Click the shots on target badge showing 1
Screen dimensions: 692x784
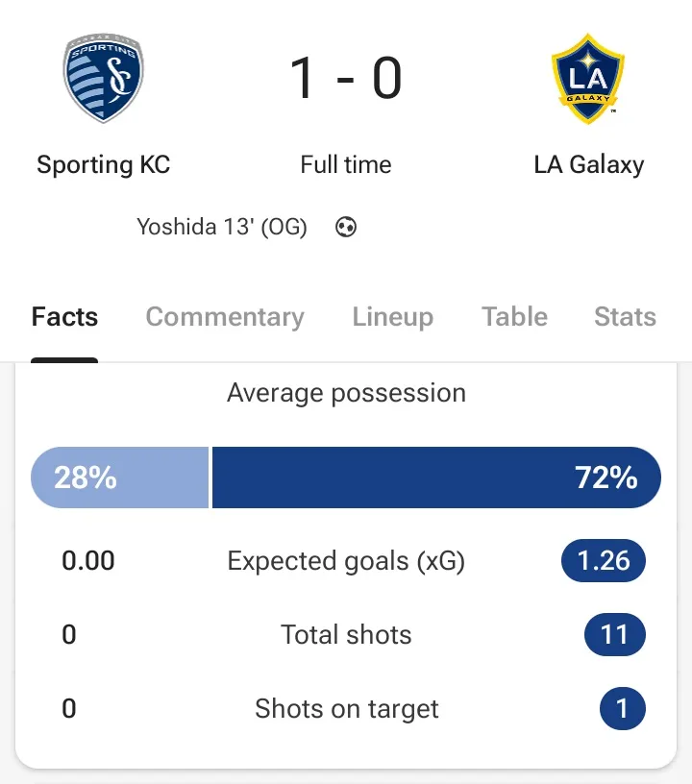point(622,709)
